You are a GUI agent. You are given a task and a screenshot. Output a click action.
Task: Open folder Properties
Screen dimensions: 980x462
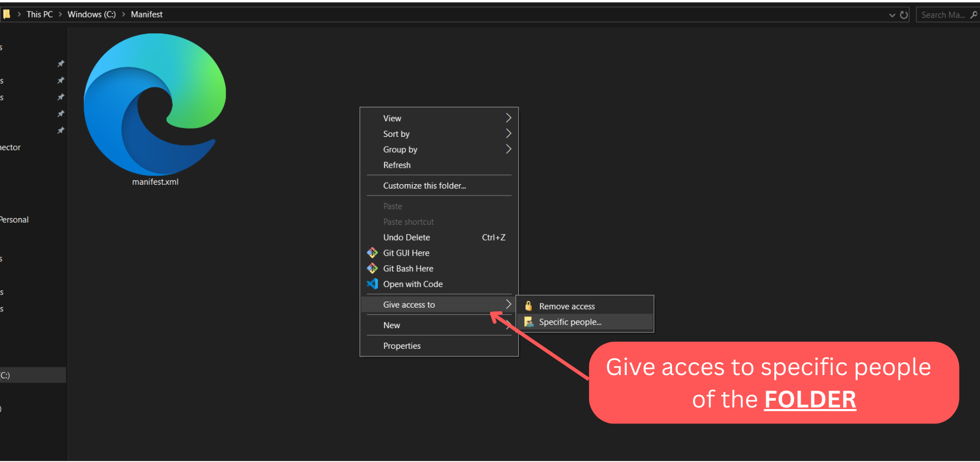click(439, 346)
